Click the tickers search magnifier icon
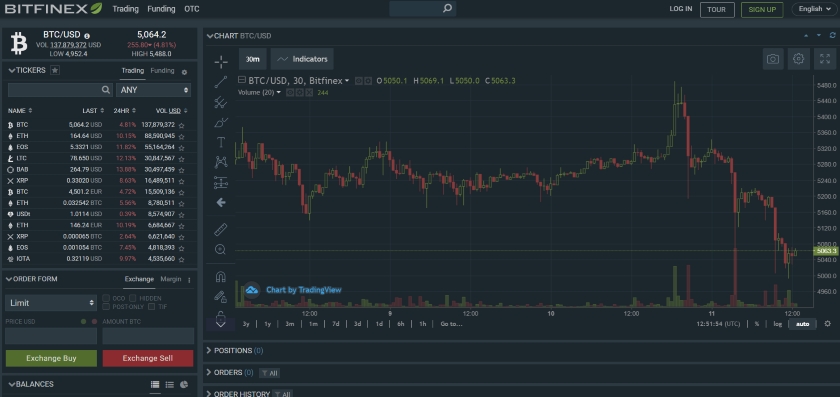The height and width of the screenshot is (397, 840). (106, 90)
